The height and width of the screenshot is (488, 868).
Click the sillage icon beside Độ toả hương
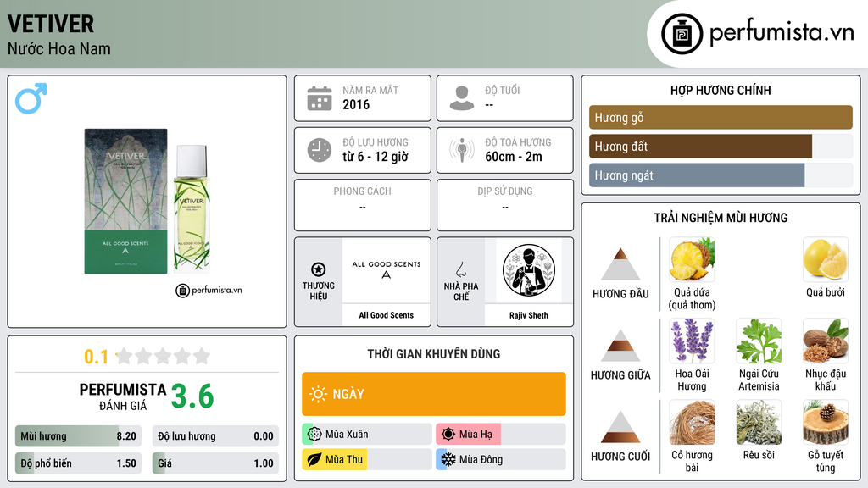tap(462, 150)
